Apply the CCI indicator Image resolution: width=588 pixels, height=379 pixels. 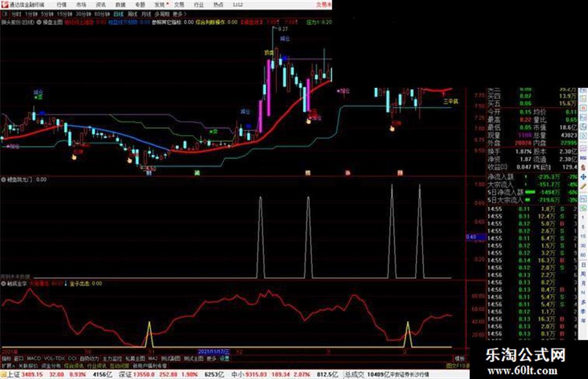tap(72, 358)
